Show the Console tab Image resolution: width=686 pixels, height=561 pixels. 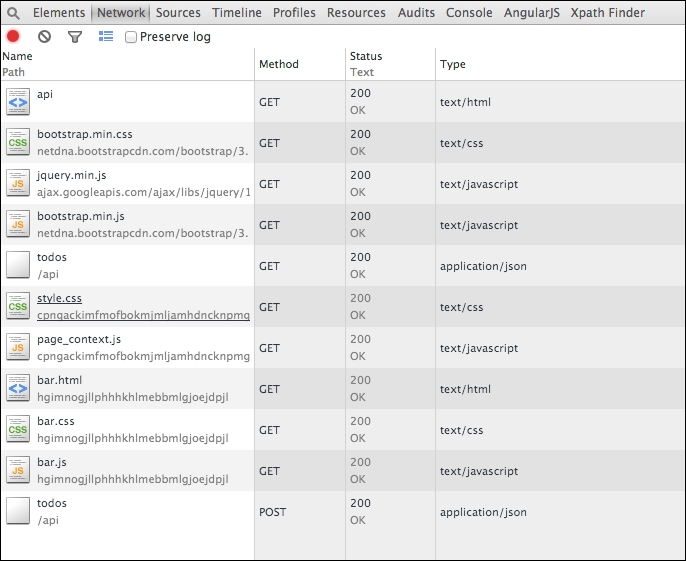point(469,13)
